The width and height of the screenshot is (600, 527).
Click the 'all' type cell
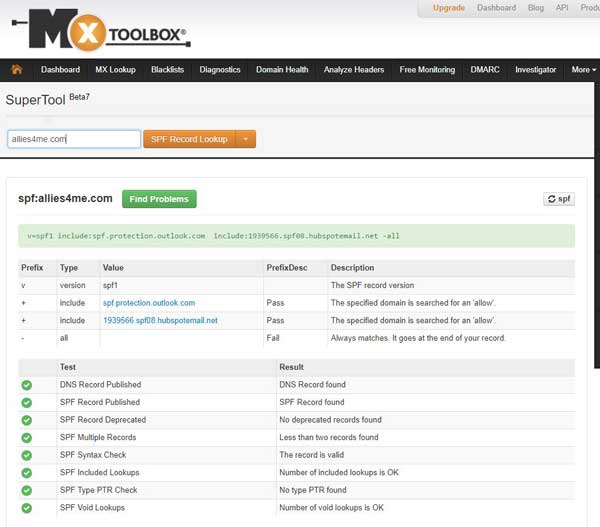click(x=64, y=338)
